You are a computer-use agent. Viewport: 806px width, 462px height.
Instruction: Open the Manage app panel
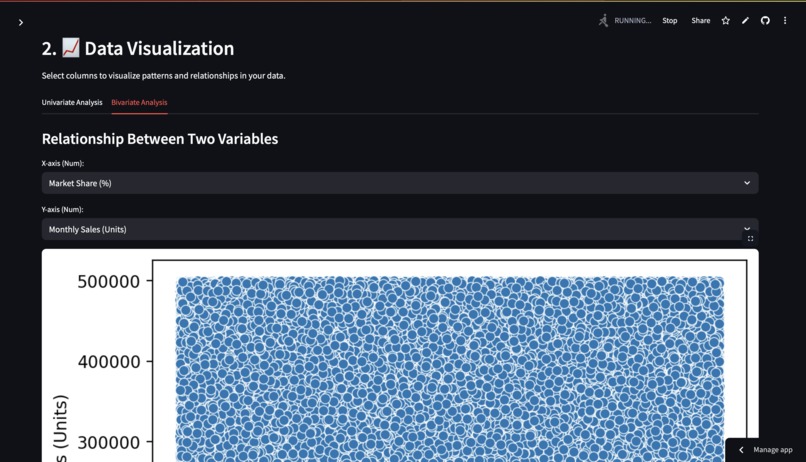coord(765,450)
